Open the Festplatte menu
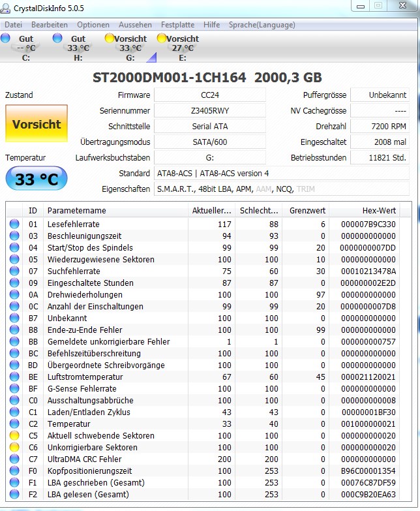420x511 pixels. pyautogui.click(x=178, y=25)
